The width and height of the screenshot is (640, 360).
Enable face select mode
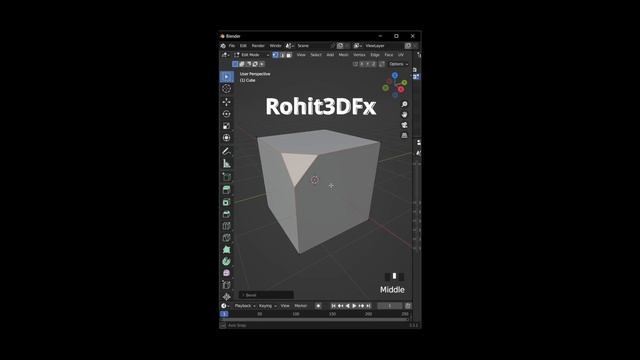289,55
